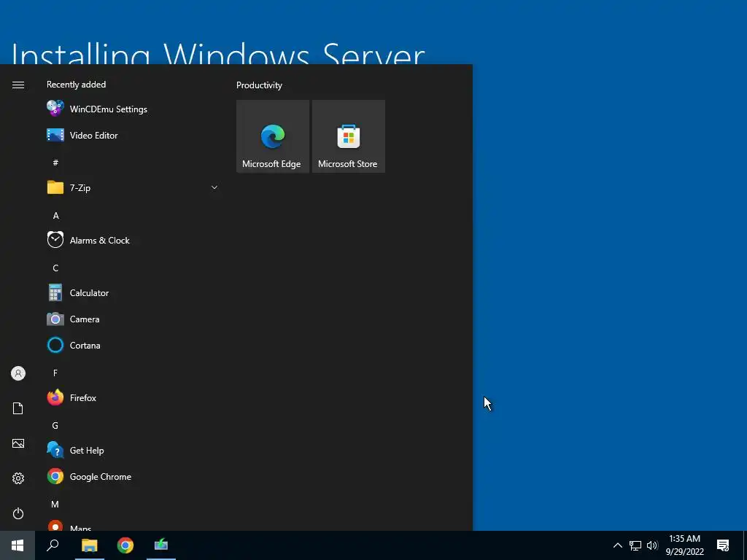Open the volume tray icon

click(x=652, y=545)
